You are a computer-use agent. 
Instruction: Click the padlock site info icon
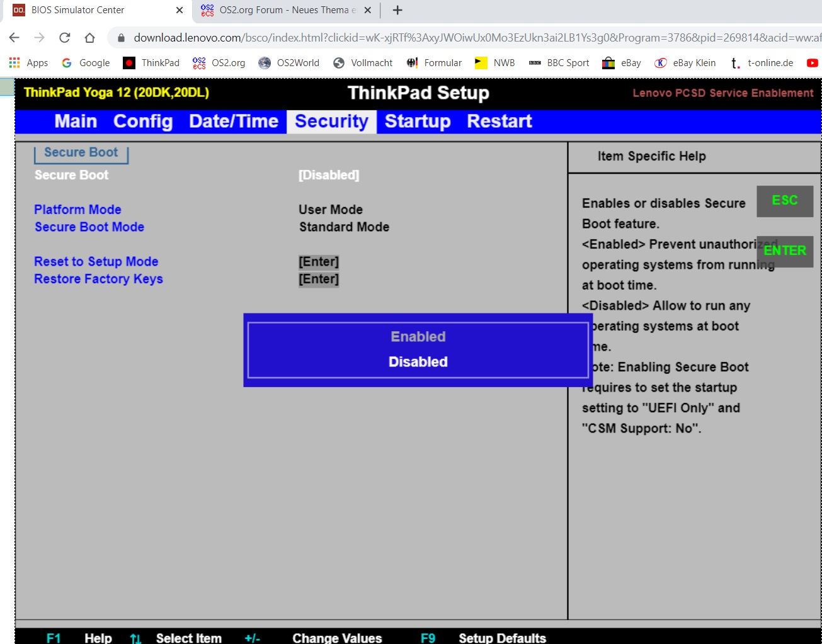pos(122,38)
